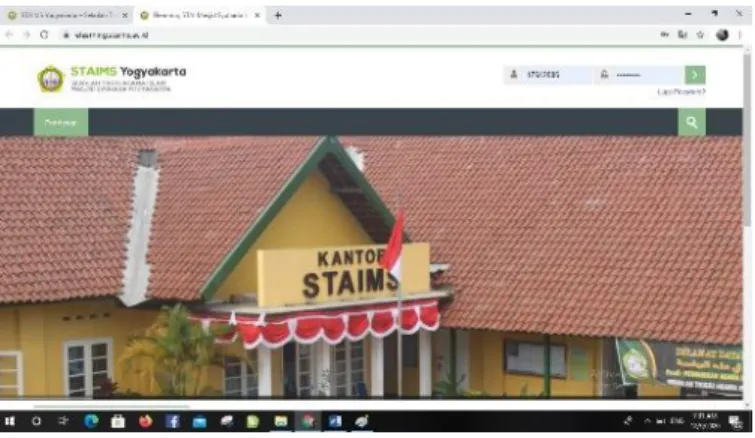The image size is (755, 438).
Task: Open the taskbar clock and date
Action: [705, 421]
